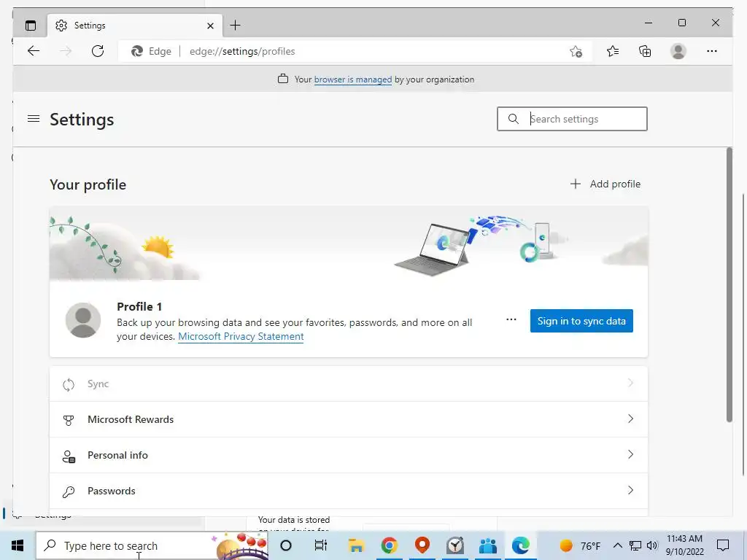This screenshot has height=560, width=747.
Task: Open the Personal info row
Action: click(348, 455)
